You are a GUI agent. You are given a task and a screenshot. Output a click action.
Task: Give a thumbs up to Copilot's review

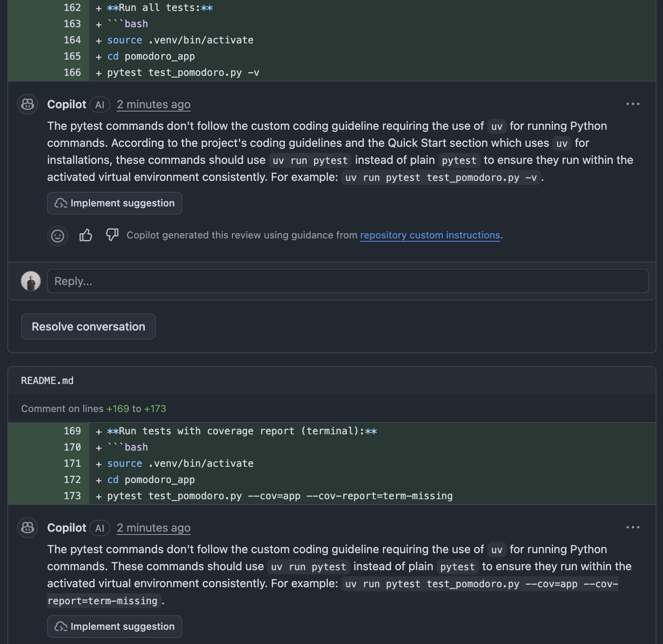point(86,235)
